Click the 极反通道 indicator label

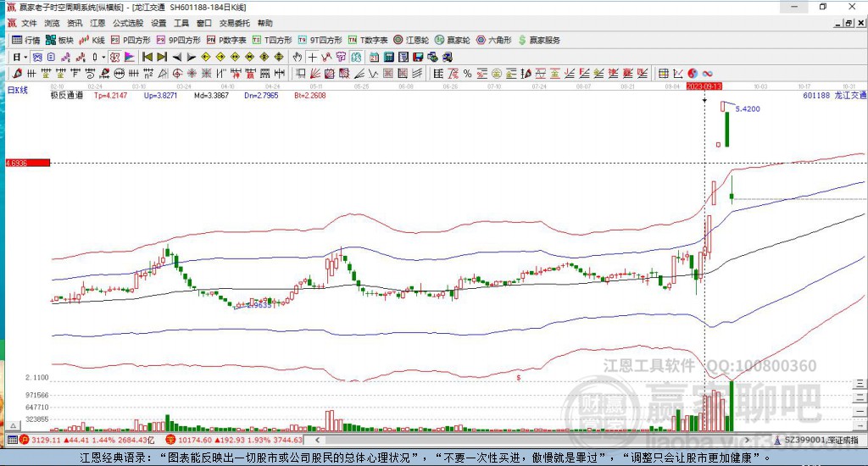pos(67,95)
